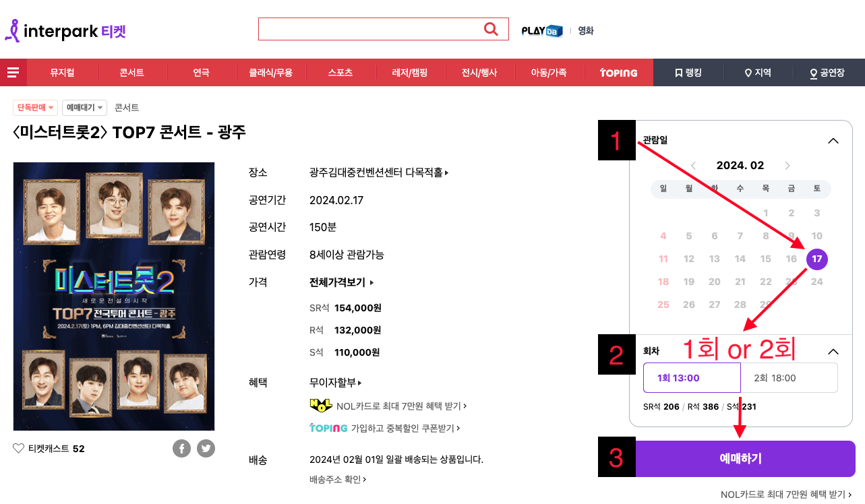Click the calendar month label 2024. 02
The width and height of the screenshot is (865, 504).
pos(740,166)
